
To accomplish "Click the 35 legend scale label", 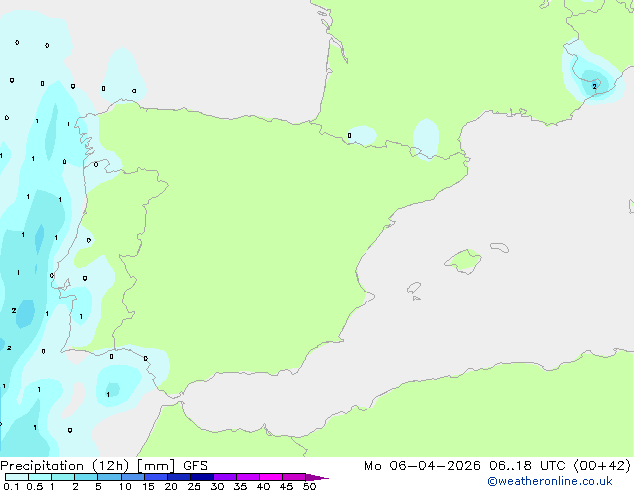I will click(240, 486).
